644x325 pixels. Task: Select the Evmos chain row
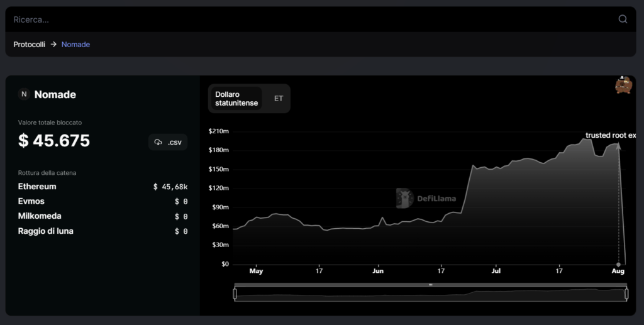(x=33, y=201)
